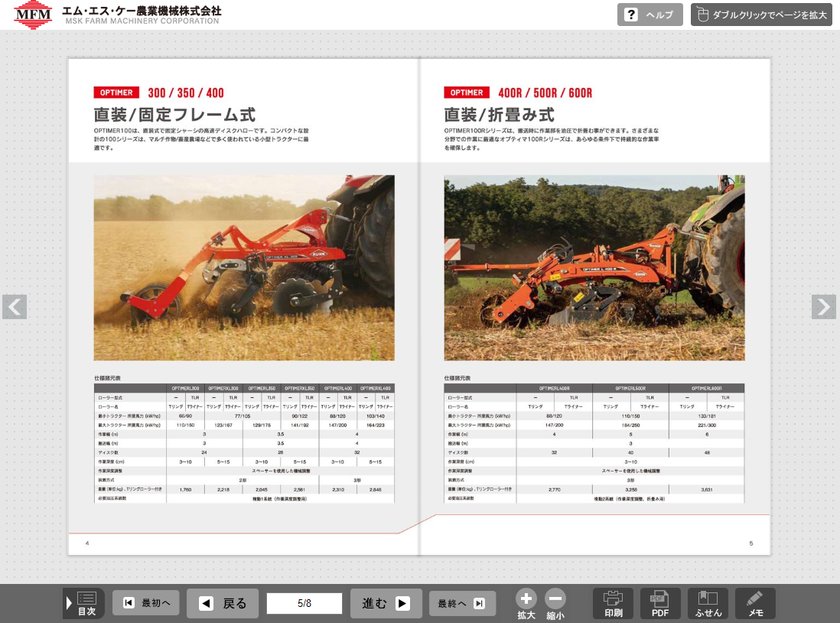Click the left page specification table

pos(244,443)
